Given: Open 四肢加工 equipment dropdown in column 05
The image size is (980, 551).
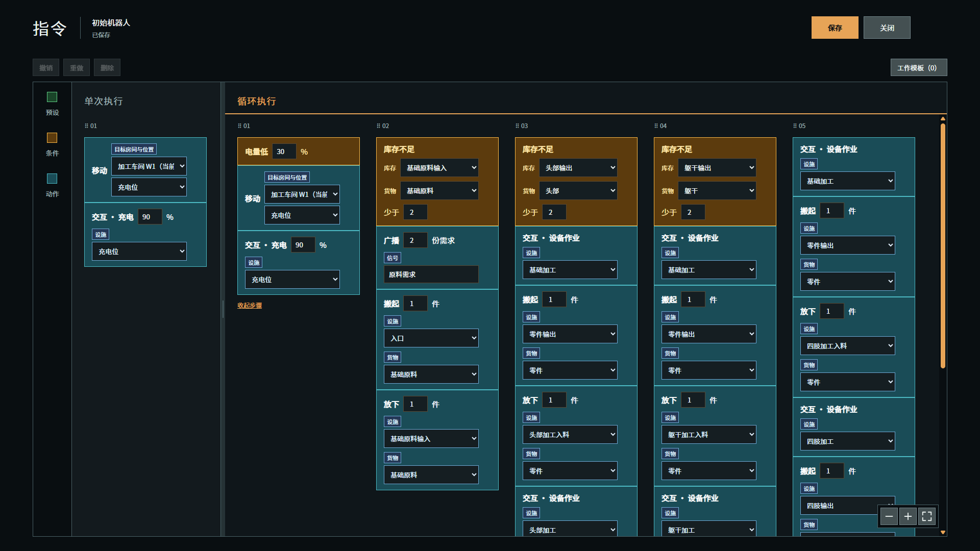Looking at the screenshot, I should click(x=848, y=441).
